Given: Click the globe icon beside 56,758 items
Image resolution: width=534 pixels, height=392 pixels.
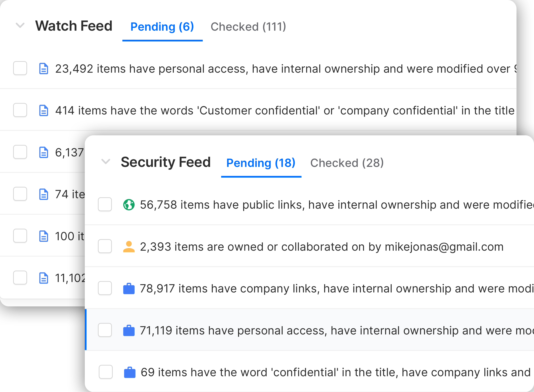Looking at the screenshot, I should [x=129, y=205].
